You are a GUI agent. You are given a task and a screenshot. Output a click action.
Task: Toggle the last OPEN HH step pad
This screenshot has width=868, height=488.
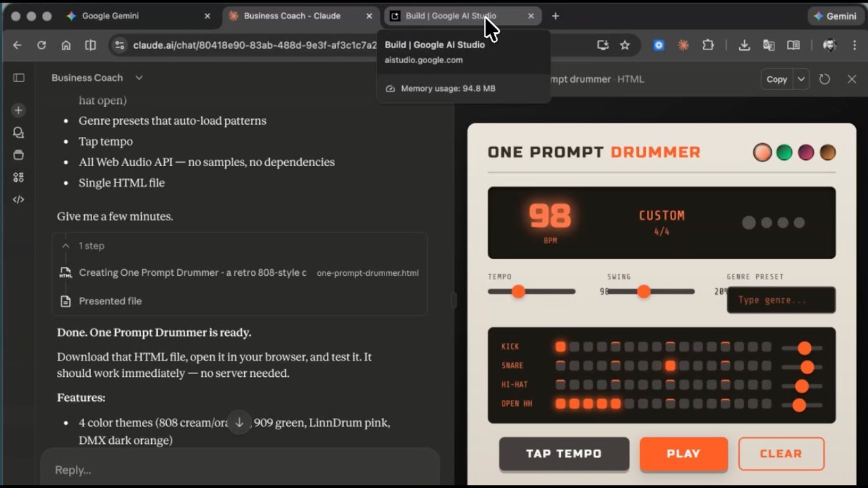coord(766,403)
